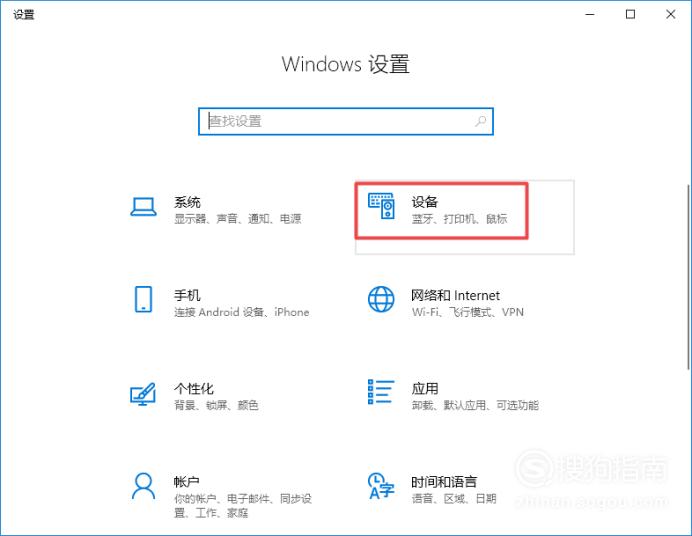
Task: Open the 个性化 paintbrush icon
Action: [x=143, y=394]
